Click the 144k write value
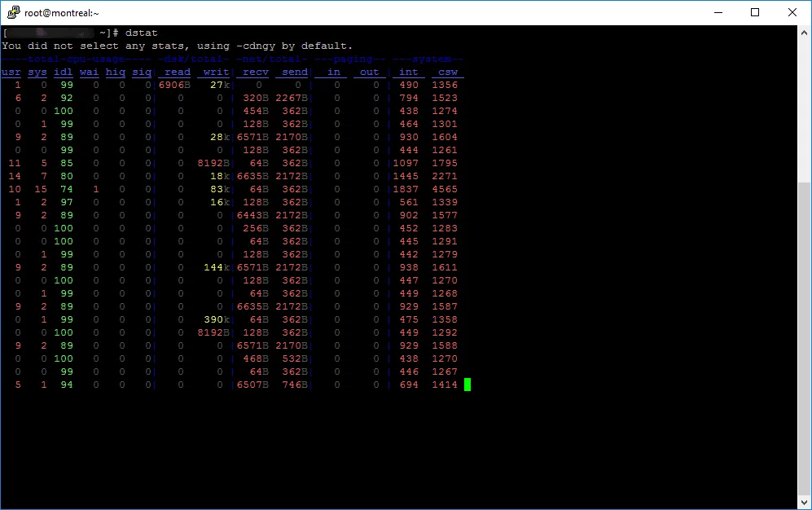The height and width of the screenshot is (510, 812). [217, 267]
